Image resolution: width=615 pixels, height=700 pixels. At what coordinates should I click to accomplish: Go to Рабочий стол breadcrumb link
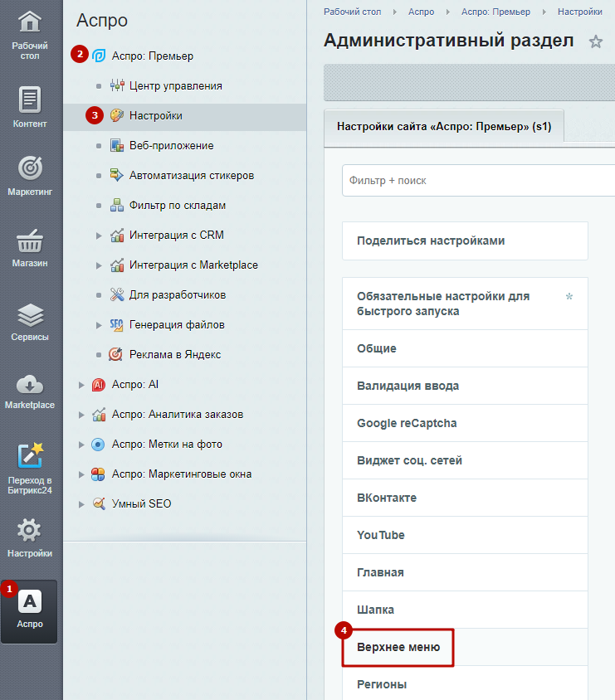tap(353, 12)
